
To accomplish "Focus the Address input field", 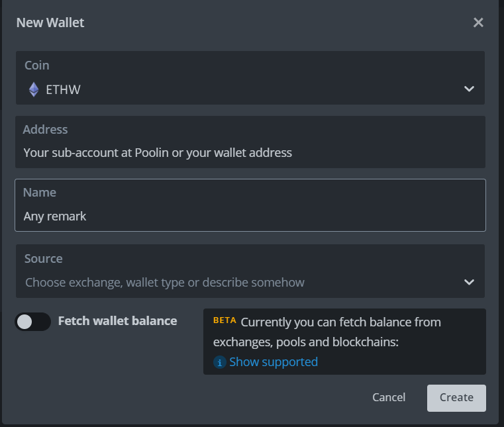I will point(250,153).
